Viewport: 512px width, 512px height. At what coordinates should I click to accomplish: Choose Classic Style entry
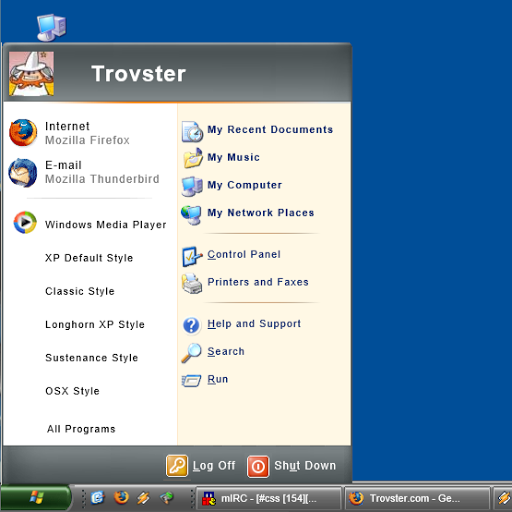tap(80, 291)
